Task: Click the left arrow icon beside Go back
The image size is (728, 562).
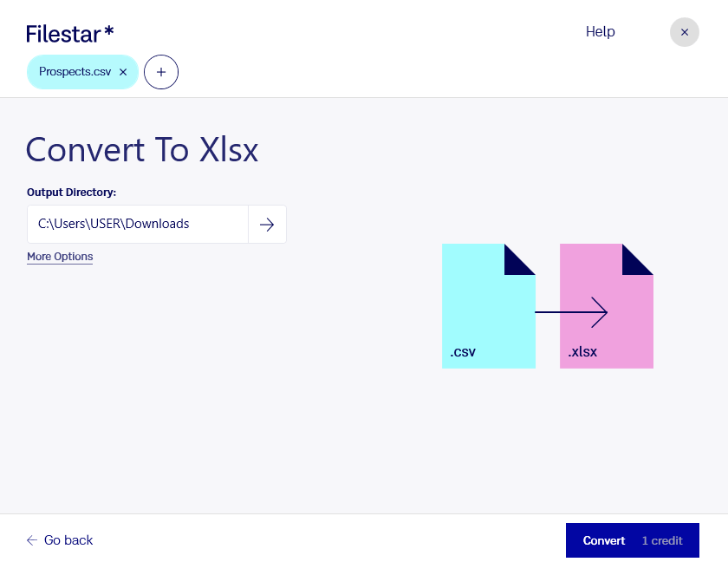Action: pos(31,540)
